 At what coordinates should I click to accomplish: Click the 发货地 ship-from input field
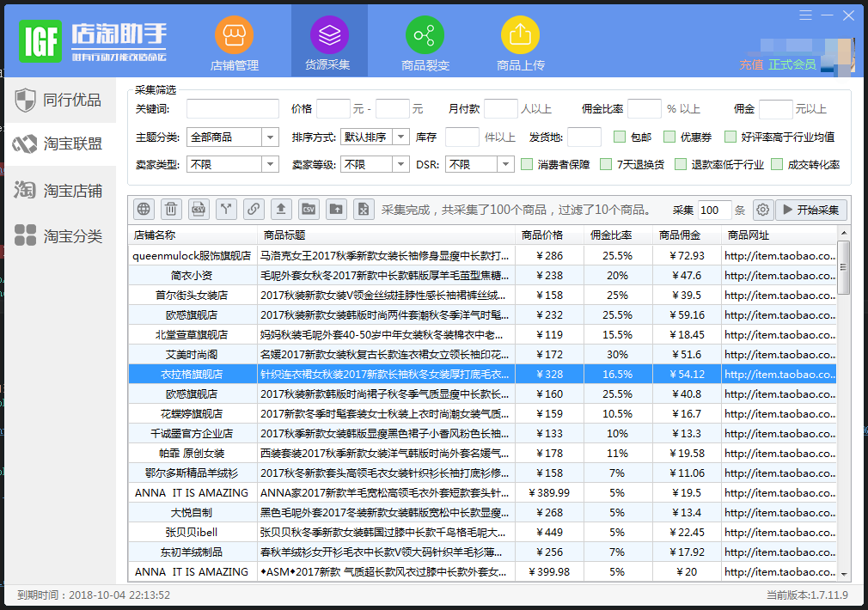(x=584, y=137)
